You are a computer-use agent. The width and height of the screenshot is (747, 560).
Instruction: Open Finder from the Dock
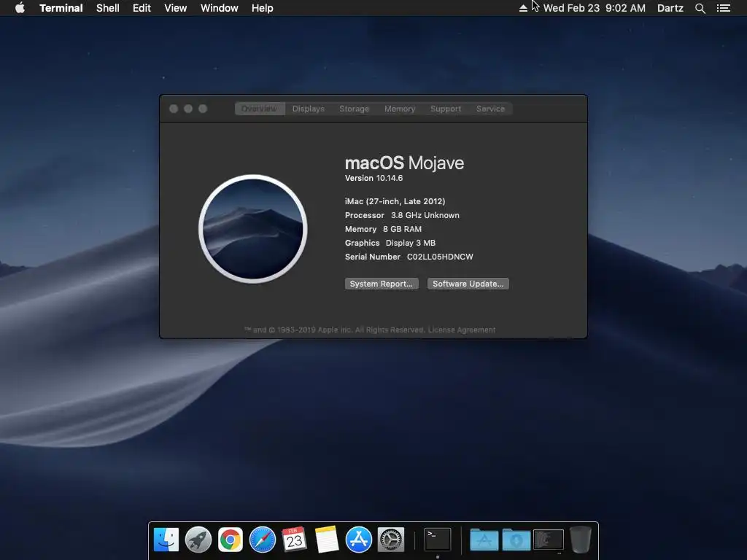click(x=166, y=540)
